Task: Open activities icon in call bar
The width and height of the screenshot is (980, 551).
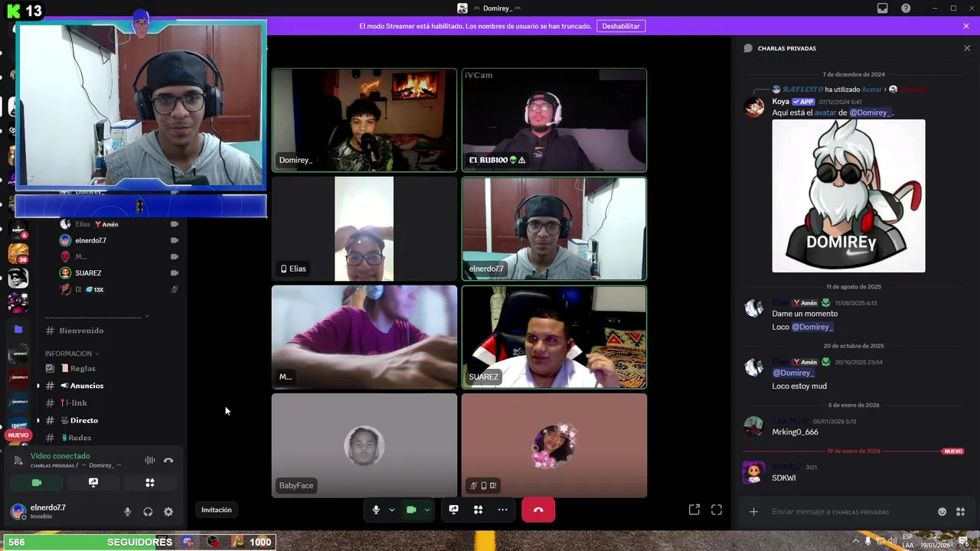Action: (479, 510)
